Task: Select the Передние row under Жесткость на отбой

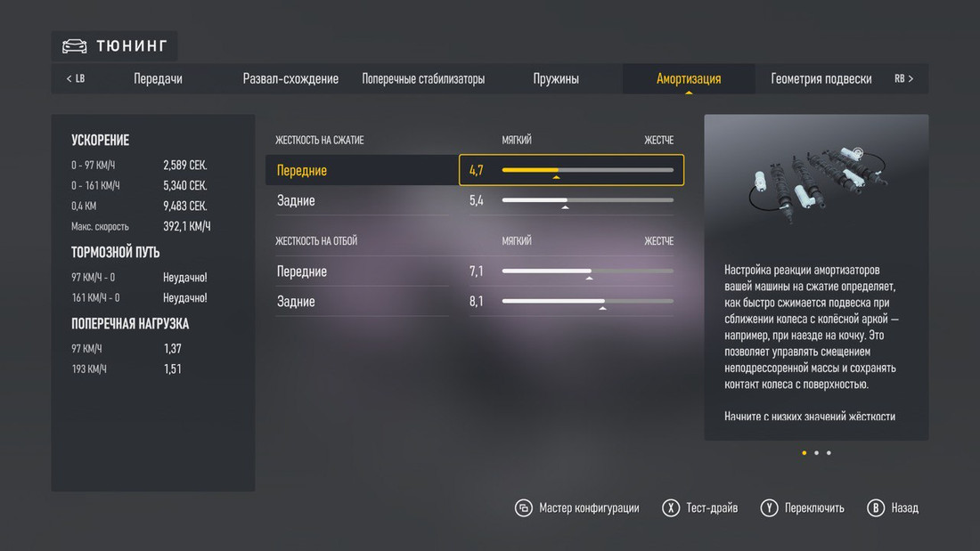Action: point(475,271)
